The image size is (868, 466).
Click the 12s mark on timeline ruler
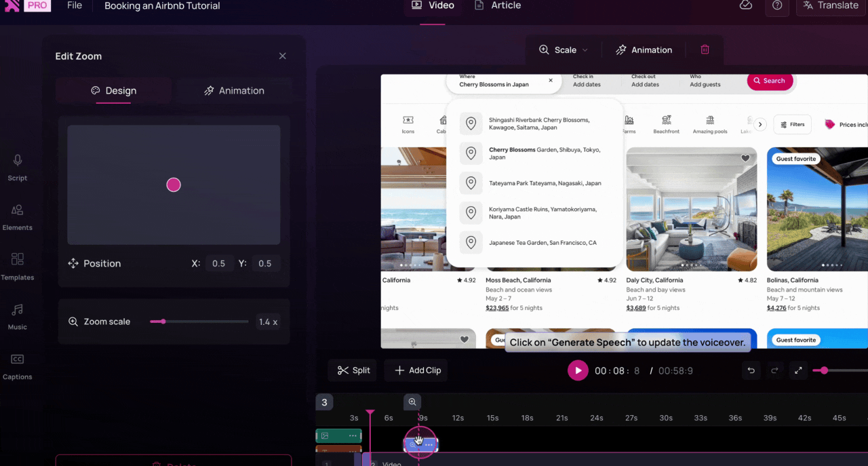[458, 418]
